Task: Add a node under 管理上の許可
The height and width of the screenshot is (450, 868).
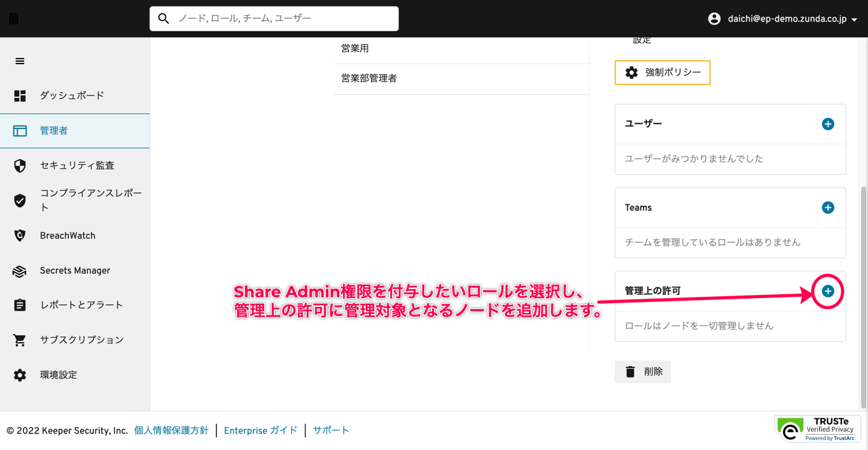Action: (x=828, y=291)
